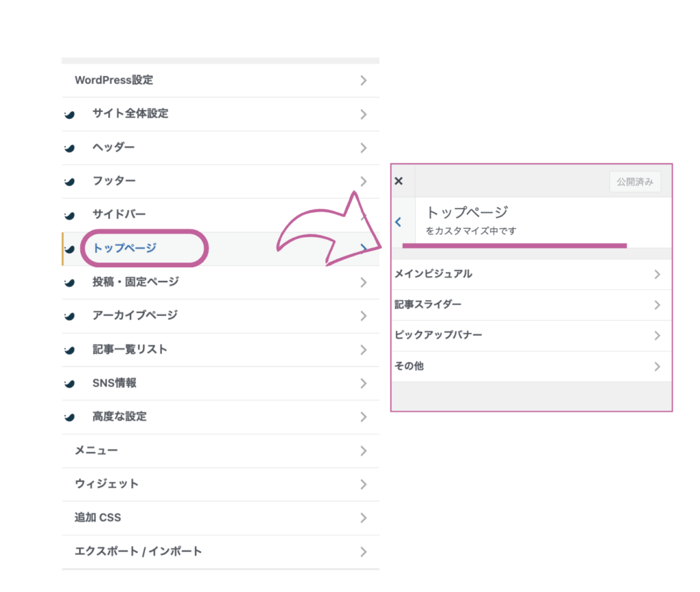Close the customizer with the X icon
700x592 pixels.
pos(399,181)
